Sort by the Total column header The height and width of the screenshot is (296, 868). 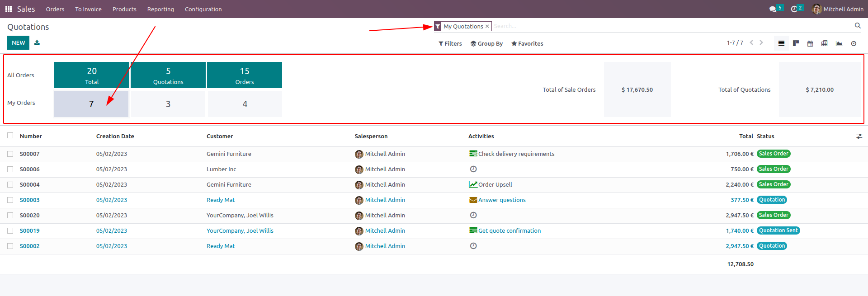tap(746, 136)
